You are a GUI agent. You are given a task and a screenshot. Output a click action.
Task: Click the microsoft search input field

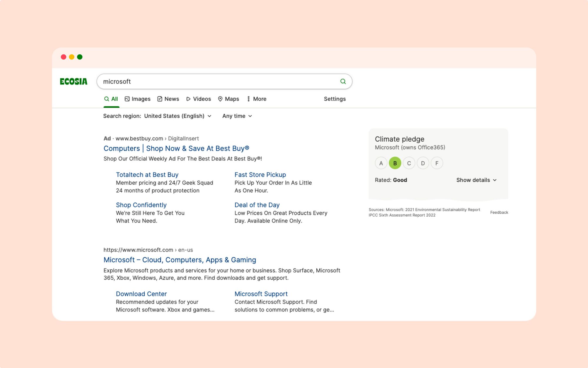[224, 82]
